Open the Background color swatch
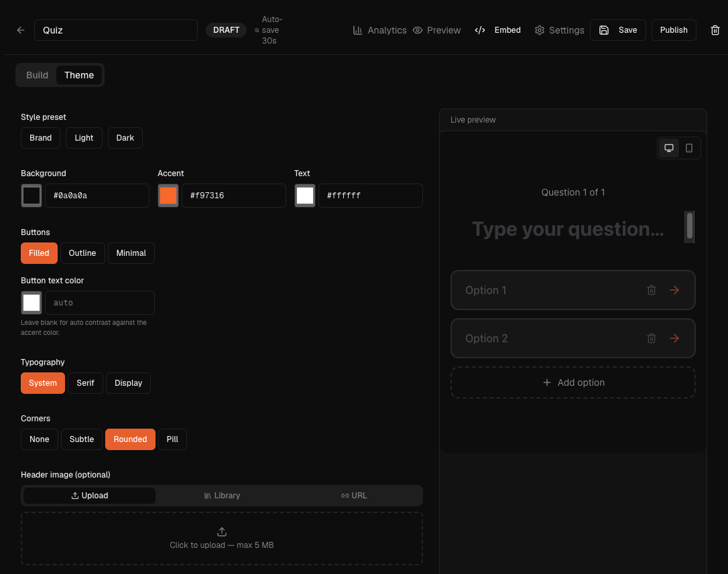This screenshot has width=728, height=574. pos(32,196)
